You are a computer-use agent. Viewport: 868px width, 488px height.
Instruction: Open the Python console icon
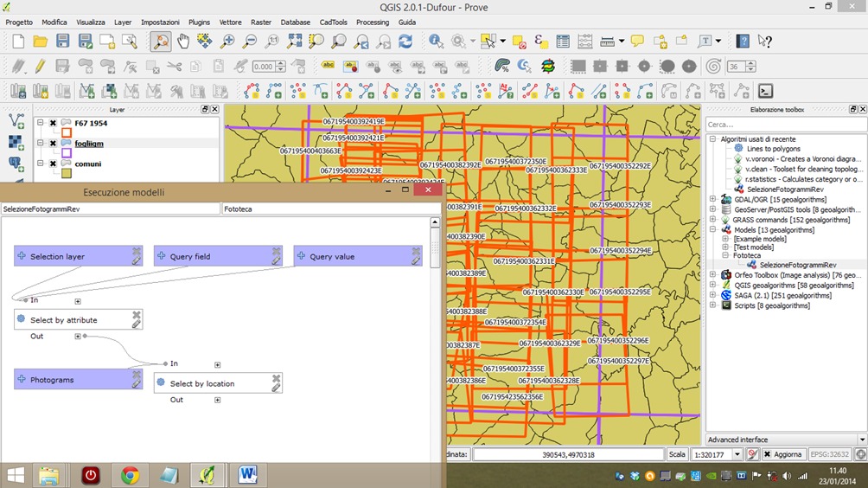765,91
